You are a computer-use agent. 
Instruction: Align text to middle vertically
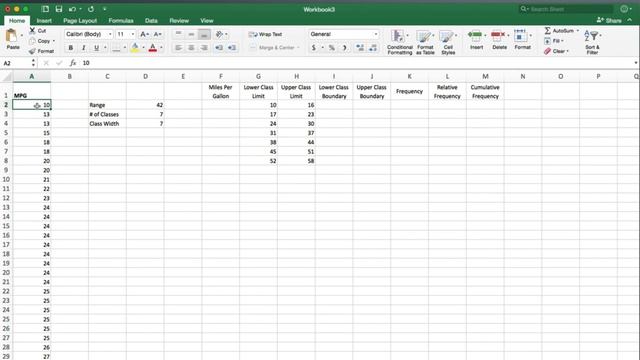pos(191,34)
